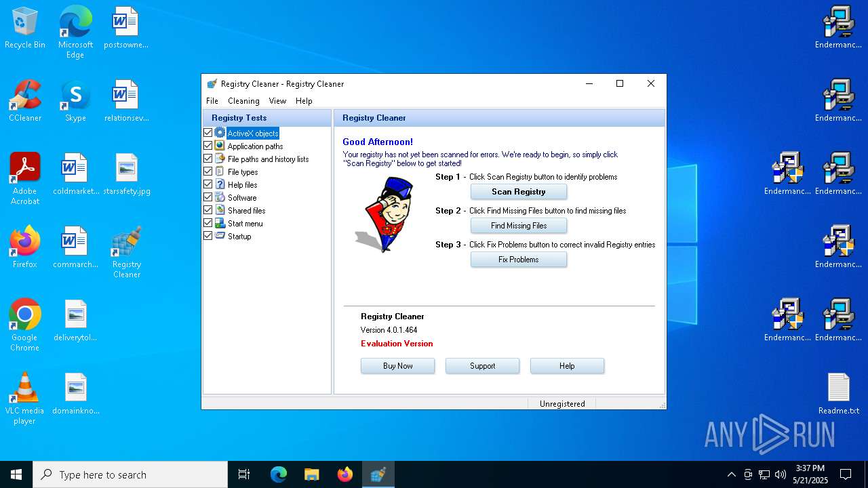Uncheck File paths and history lists checkbox
The image size is (868, 488).
tap(208, 159)
